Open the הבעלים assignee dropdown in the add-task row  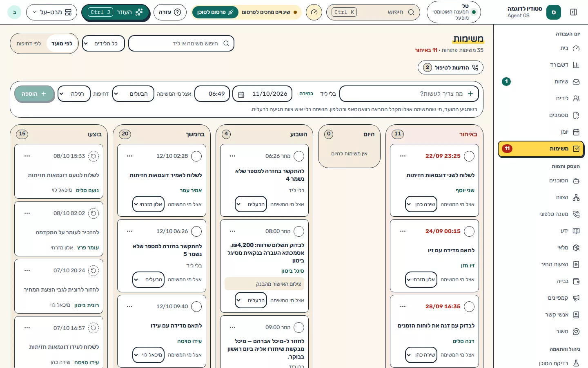click(133, 94)
